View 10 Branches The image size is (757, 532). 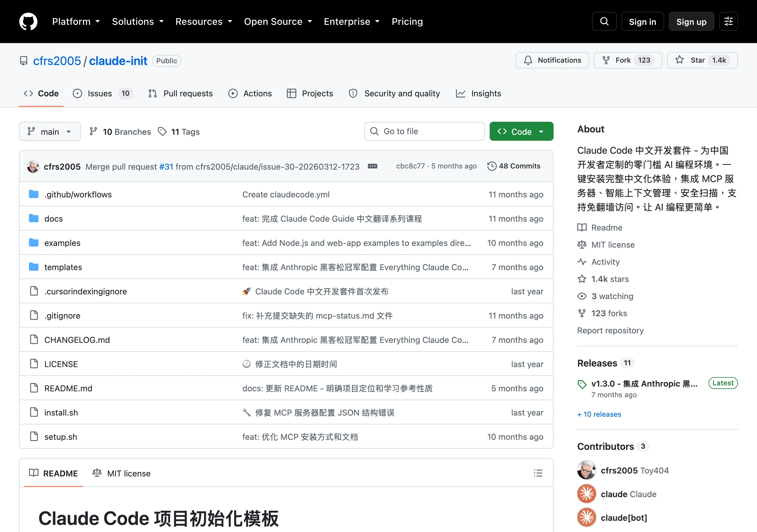click(120, 132)
